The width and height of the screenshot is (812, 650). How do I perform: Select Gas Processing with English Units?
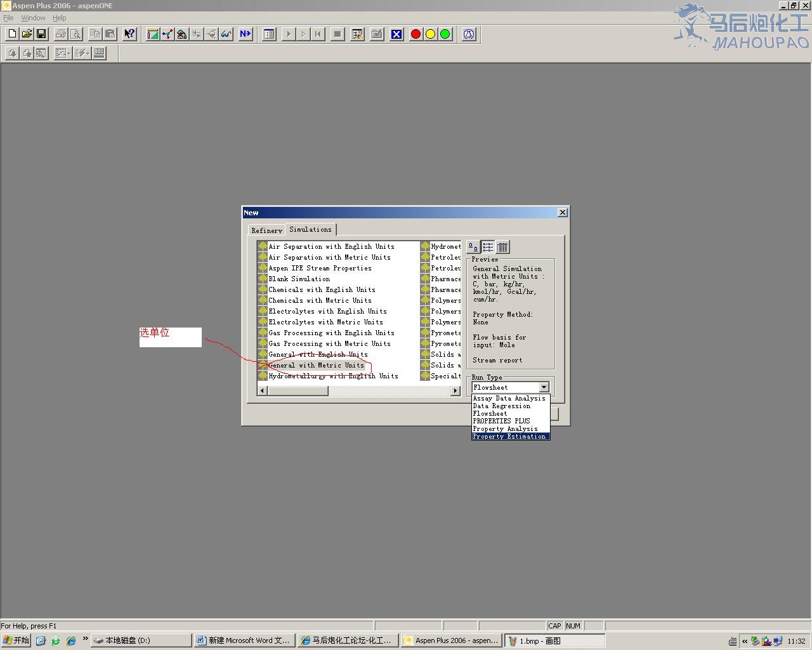tap(326, 333)
